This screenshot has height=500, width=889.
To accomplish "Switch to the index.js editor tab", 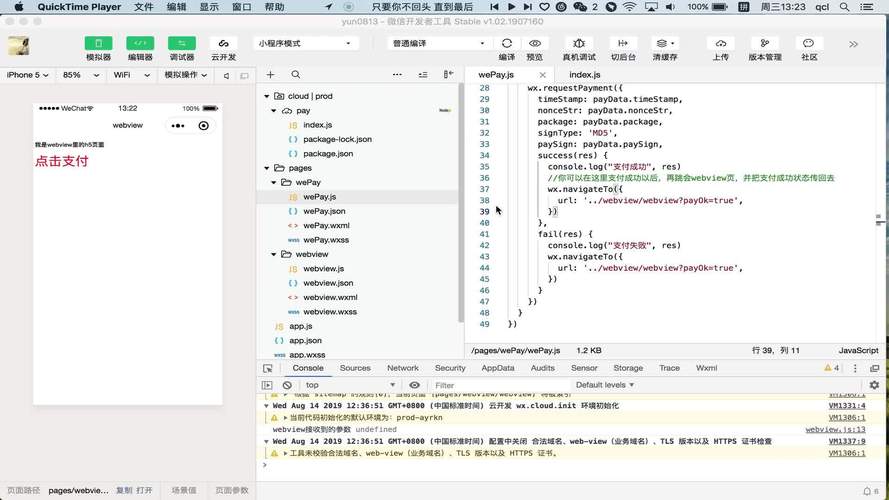I will [x=585, y=74].
